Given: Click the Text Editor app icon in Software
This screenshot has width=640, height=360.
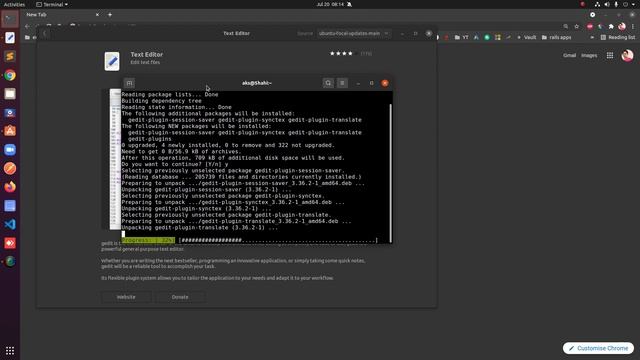Looking at the screenshot, I should [x=112, y=61].
